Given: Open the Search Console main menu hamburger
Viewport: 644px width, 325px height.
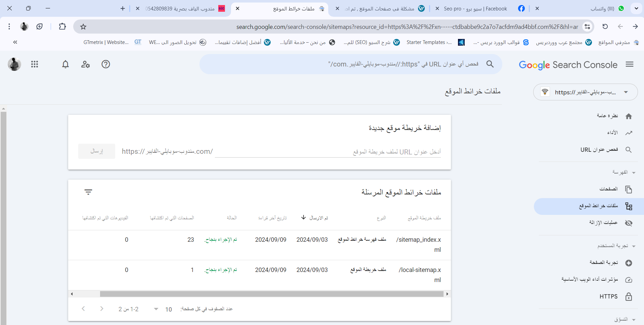Looking at the screenshot, I should [x=630, y=64].
